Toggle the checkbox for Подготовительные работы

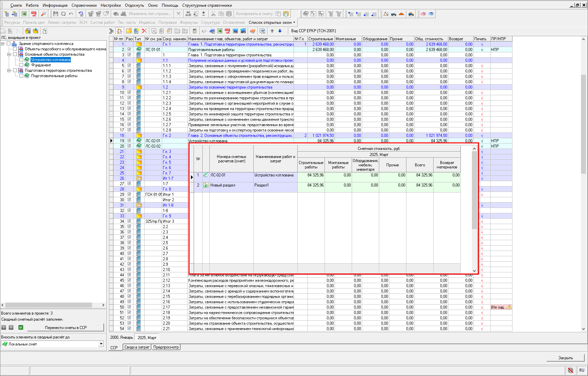(21, 76)
